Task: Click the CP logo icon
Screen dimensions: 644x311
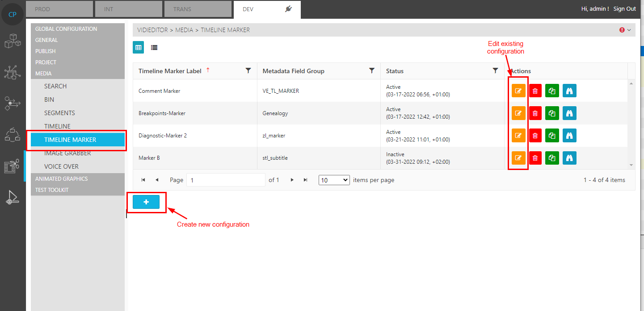Action: [13, 15]
